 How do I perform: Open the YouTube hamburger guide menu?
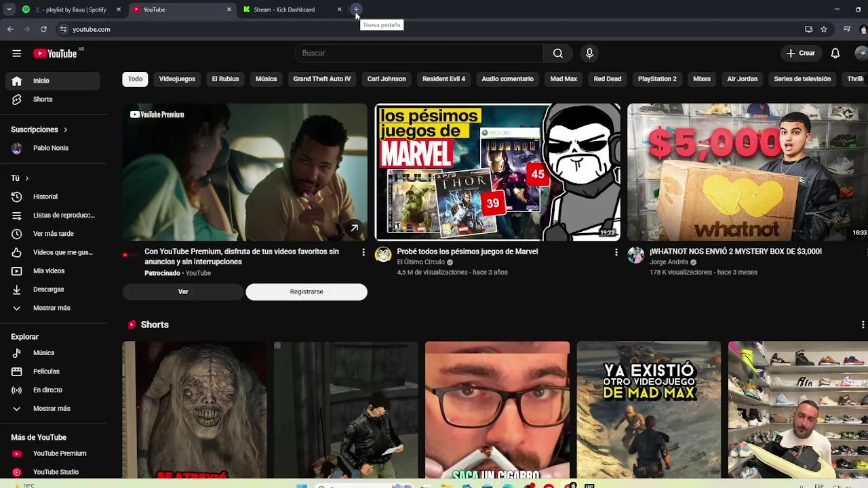click(16, 53)
